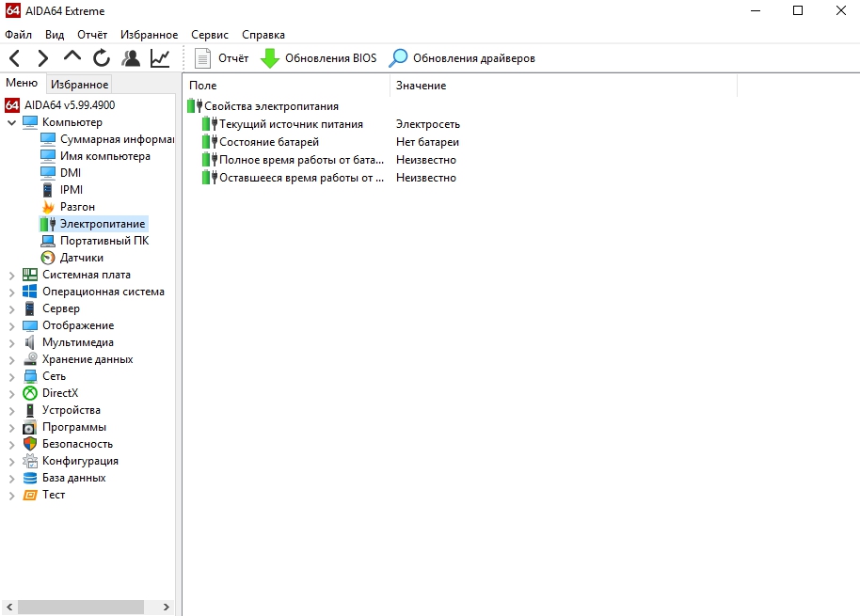Viewport: 860px width, 616px height.
Task: Click the Электросеть value
Action: (x=428, y=124)
